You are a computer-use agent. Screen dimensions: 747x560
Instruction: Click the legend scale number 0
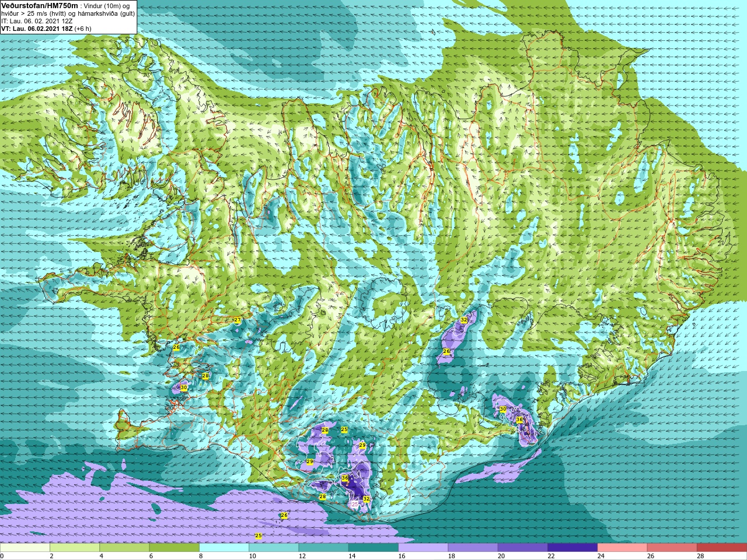pyautogui.click(x=2, y=556)
